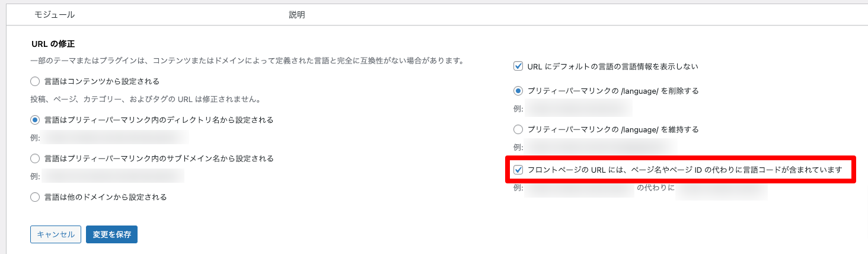Select the '/language/ を削除する' radio option
This screenshot has width=868, height=254.
click(518, 91)
